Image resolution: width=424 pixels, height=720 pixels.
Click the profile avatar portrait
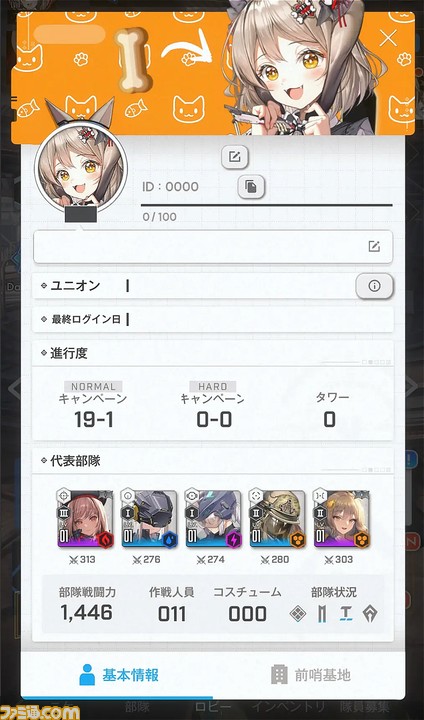point(81,169)
